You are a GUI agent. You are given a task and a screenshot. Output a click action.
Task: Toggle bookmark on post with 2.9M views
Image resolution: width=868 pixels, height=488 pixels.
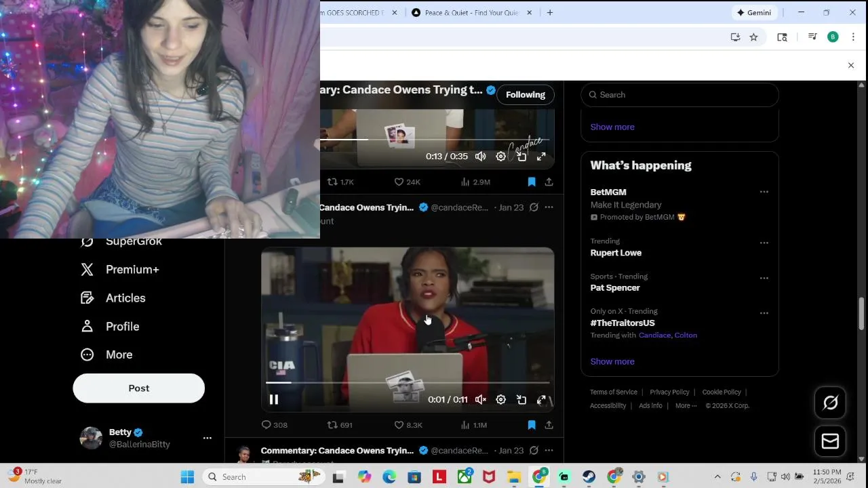pos(532,182)
